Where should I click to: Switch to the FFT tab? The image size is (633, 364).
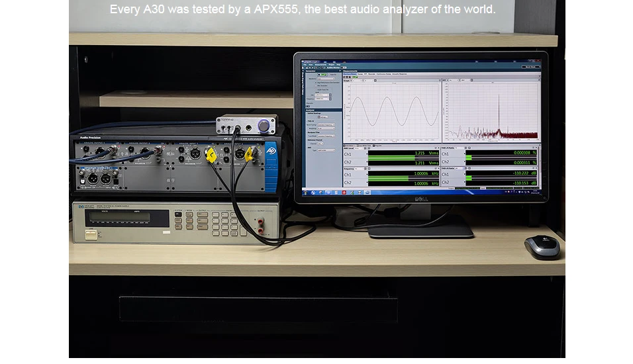point(365,74)
